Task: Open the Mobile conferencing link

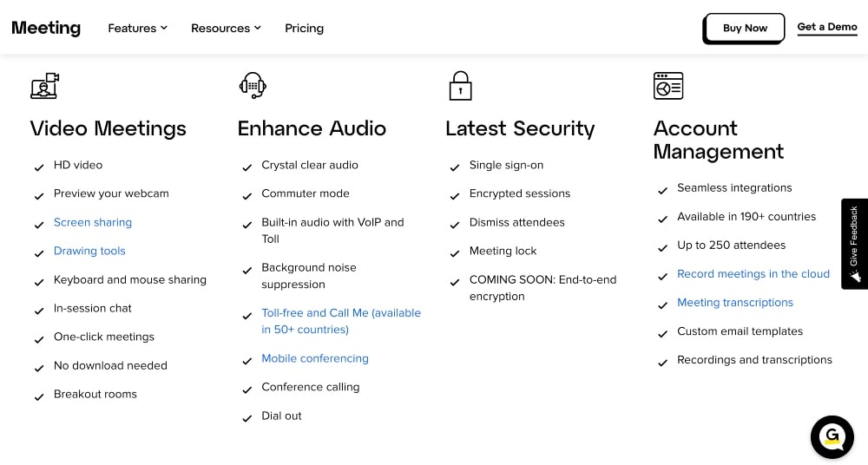Action: pyautogui.click(x=315, y=358)
